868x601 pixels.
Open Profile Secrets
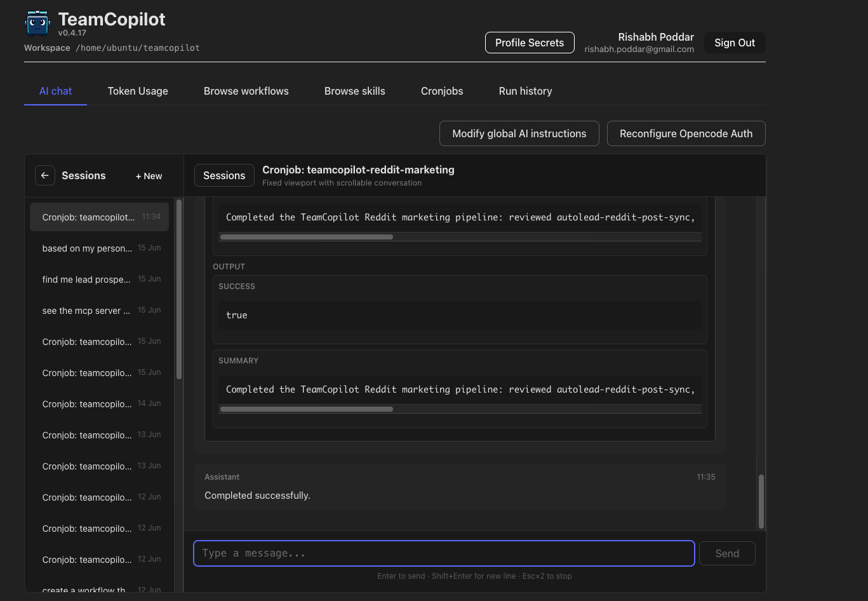click(x=530, y=43)
